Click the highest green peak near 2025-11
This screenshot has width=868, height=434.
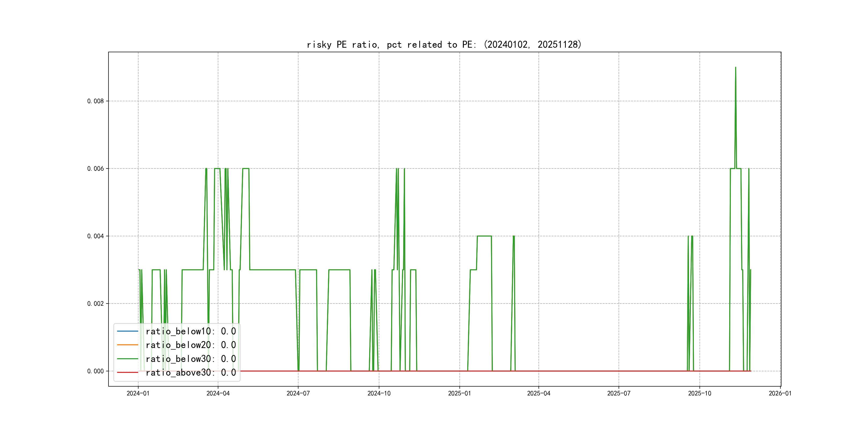[736, 68]
